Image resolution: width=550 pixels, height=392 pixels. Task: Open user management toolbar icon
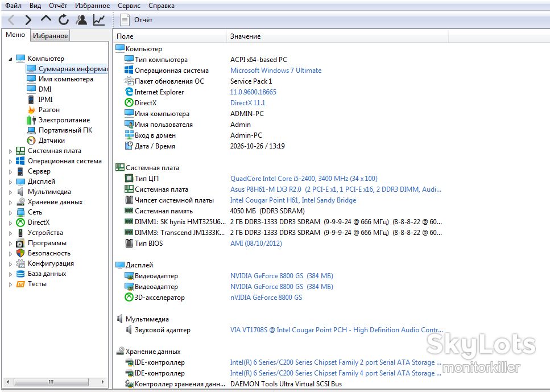pyautogui.click(x=81, y=20)
